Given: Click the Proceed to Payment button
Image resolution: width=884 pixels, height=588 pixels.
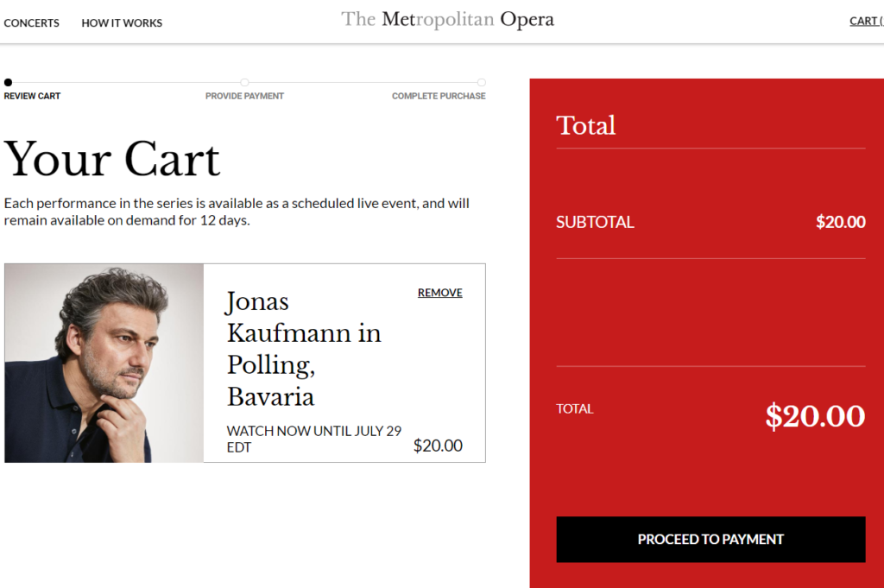Looking at the screenshot, I should [710, 540].
